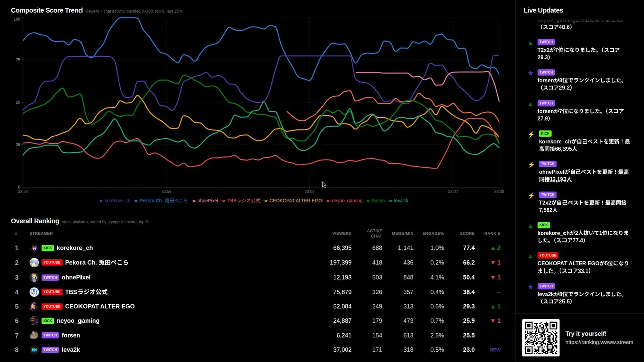Toggle forsen series in chart legend

pyautogui.click(x=375, y=201)
